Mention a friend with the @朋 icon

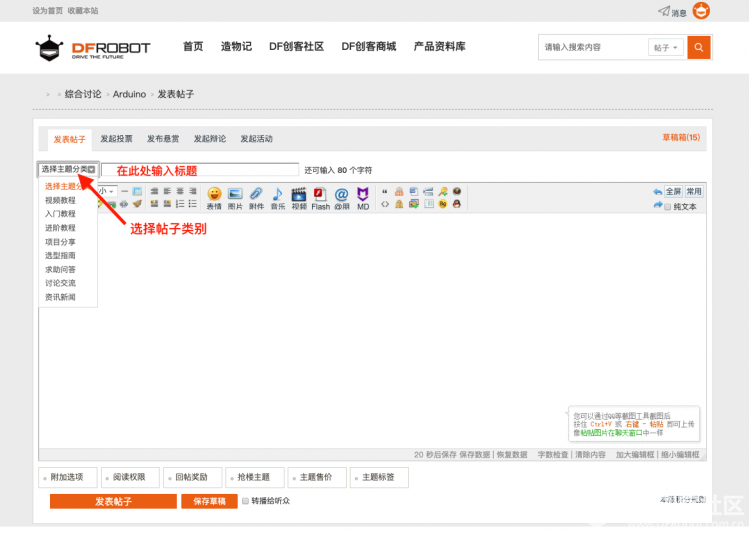tap(342, 198)
